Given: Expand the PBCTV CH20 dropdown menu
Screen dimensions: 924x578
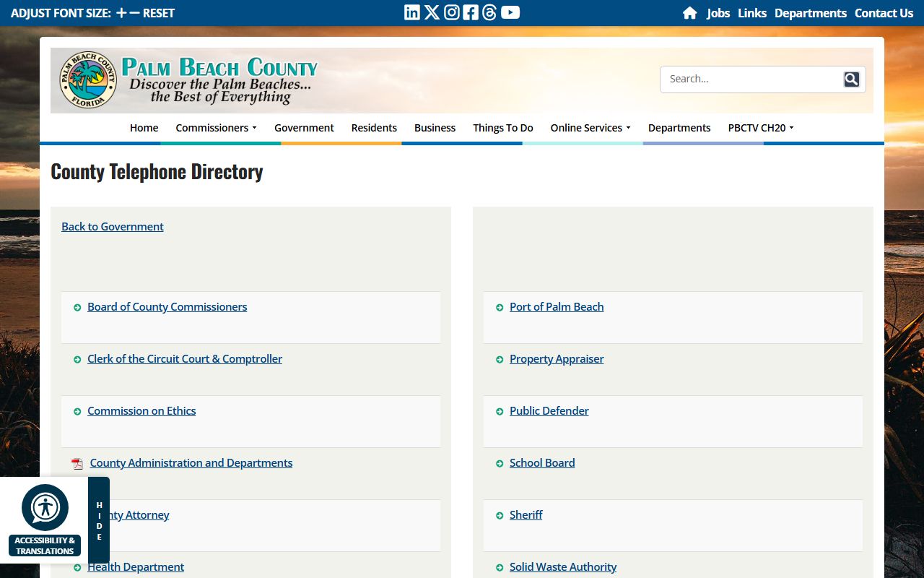Looking at the screenshot, I should [761, 128].
